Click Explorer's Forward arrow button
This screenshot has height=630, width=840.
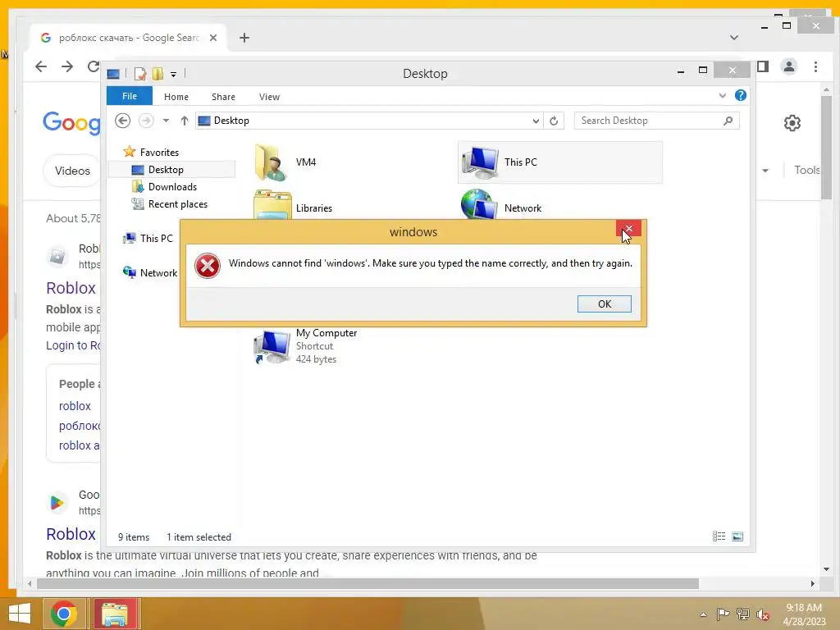pos(146,121)
